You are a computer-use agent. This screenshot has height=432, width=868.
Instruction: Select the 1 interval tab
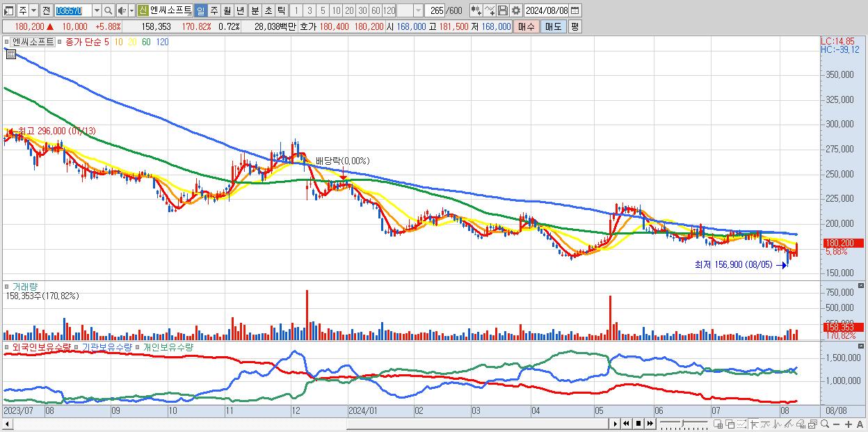(296, 10)
